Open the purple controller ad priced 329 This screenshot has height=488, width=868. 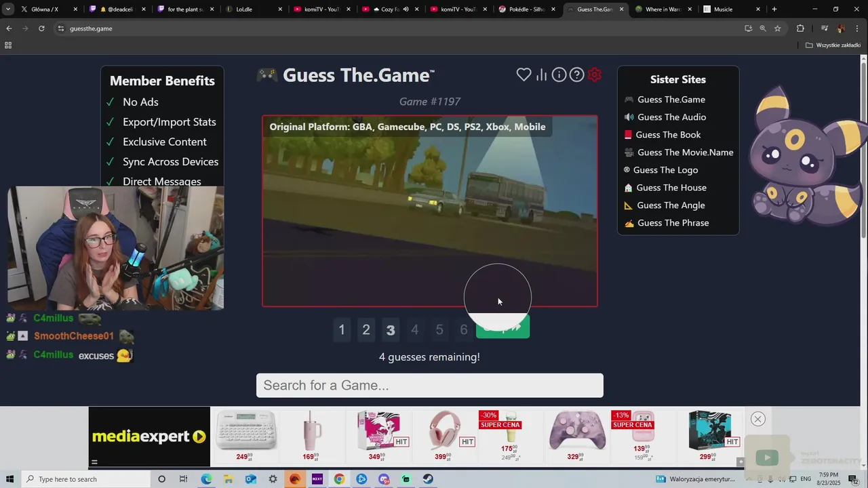577,436
